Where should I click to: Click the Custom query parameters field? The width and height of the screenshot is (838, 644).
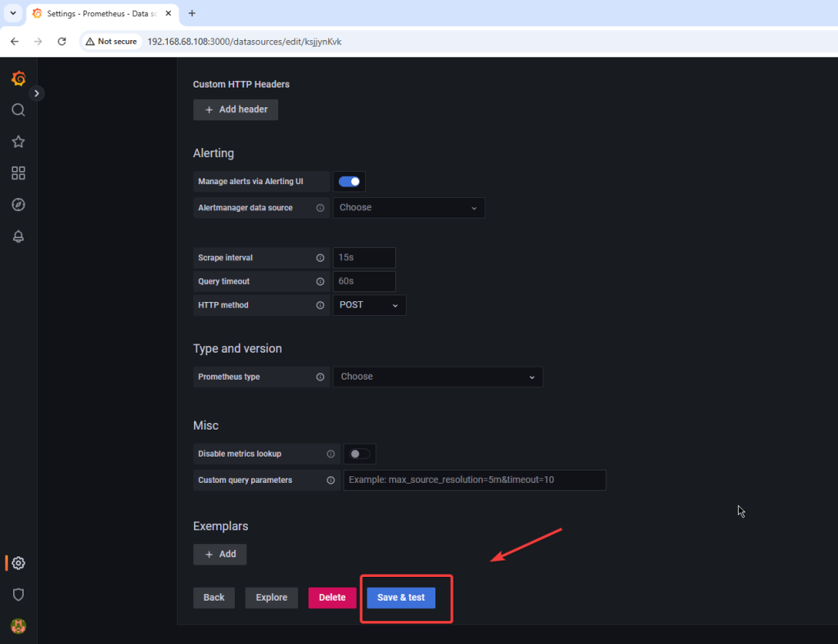coord(474,480)
